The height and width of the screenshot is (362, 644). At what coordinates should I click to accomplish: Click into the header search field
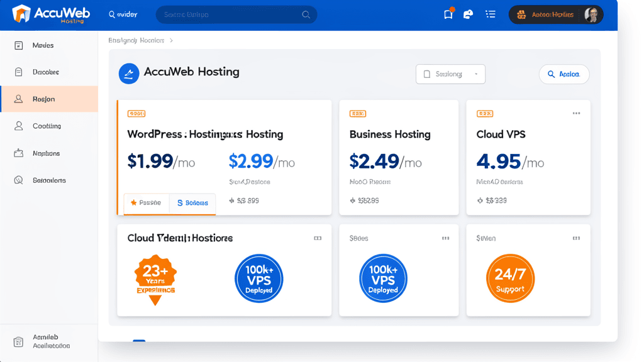tap(236, 15)
